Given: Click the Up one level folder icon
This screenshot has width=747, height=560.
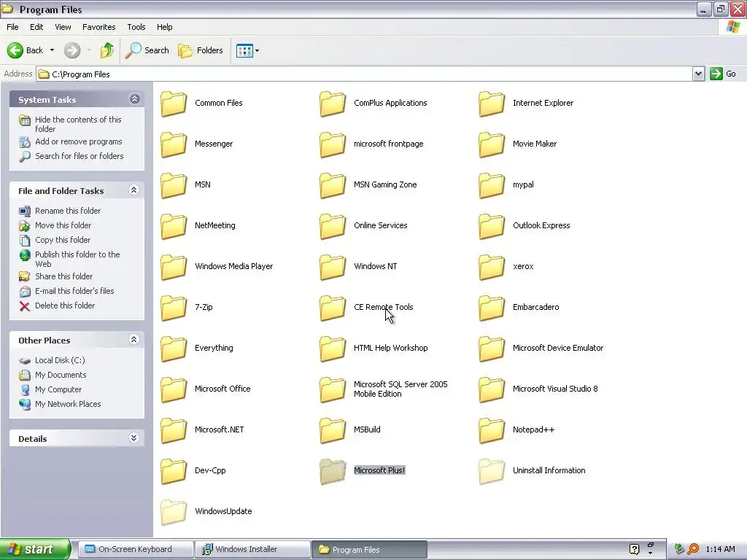Looking at the screenshot, I should [x=107, y=50].
